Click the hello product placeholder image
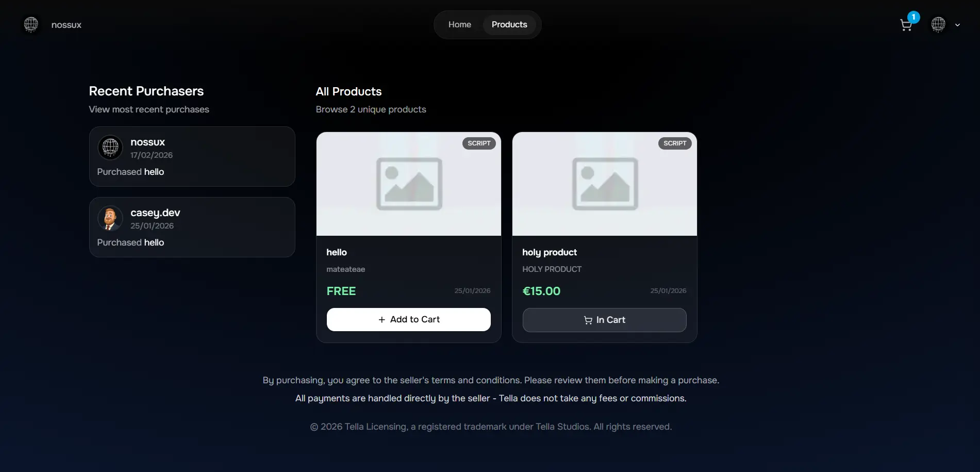Viewport: 980px width, 472px height. coord(408,184)
